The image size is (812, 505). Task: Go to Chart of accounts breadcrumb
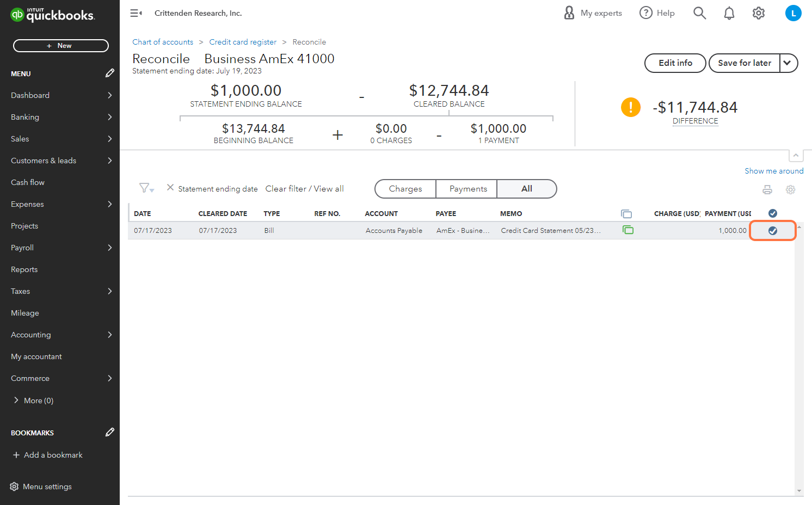[163, 42]
